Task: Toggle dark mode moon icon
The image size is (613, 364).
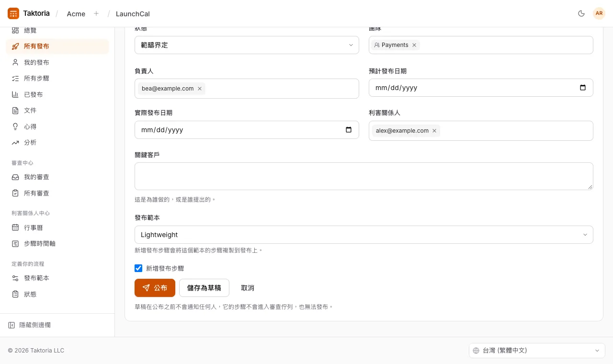Action: [x=581, y=13]
